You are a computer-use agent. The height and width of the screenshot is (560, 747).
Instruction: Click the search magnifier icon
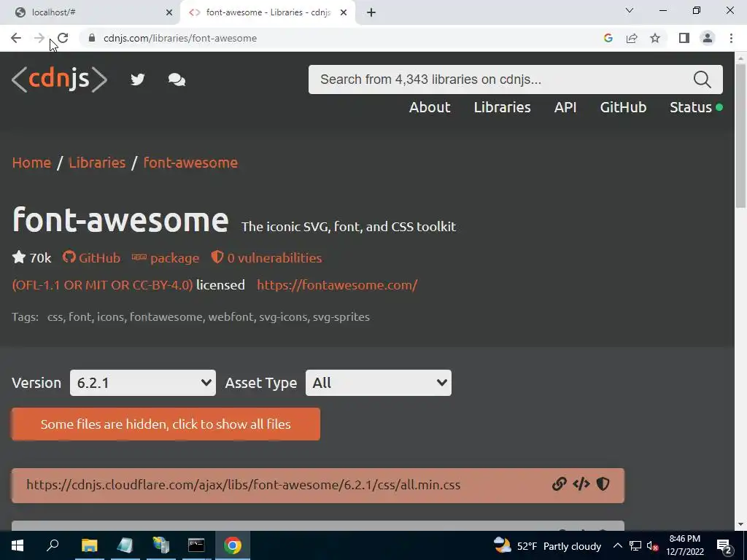(x=703, y=79)
